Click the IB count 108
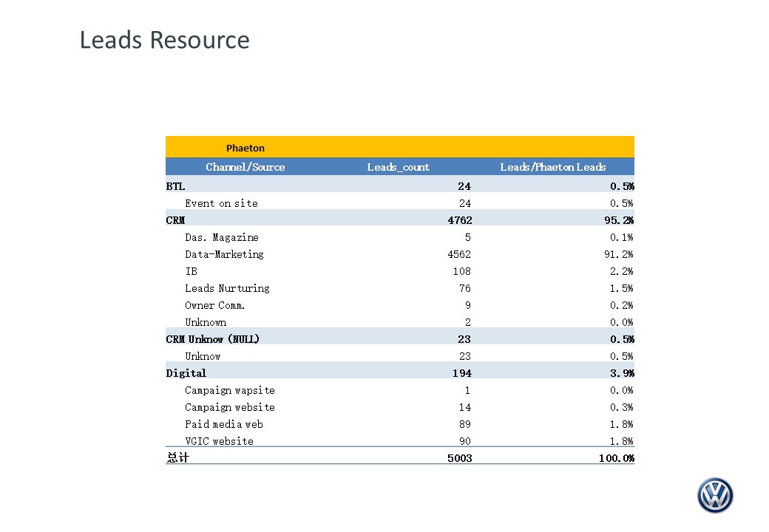 coord(462,271)
